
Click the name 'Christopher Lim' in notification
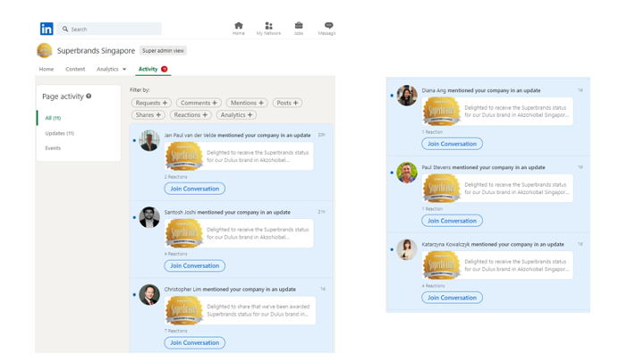(182, 290)
